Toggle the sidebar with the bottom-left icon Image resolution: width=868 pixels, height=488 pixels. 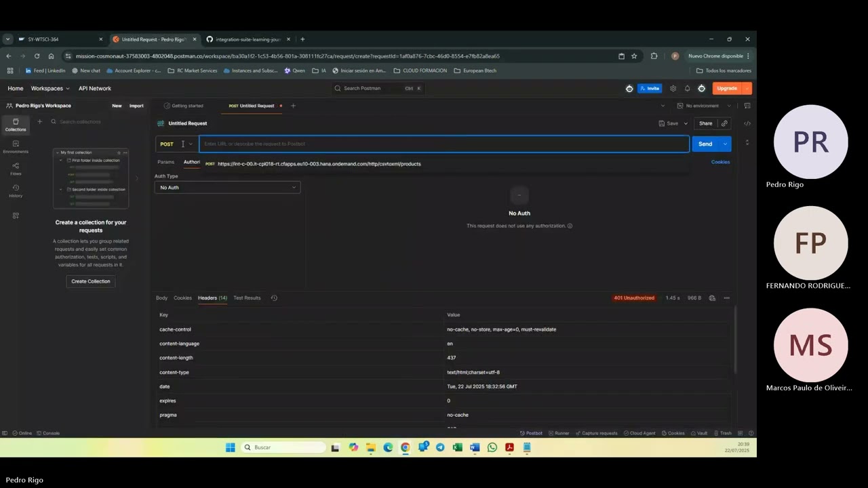(5, 433)
